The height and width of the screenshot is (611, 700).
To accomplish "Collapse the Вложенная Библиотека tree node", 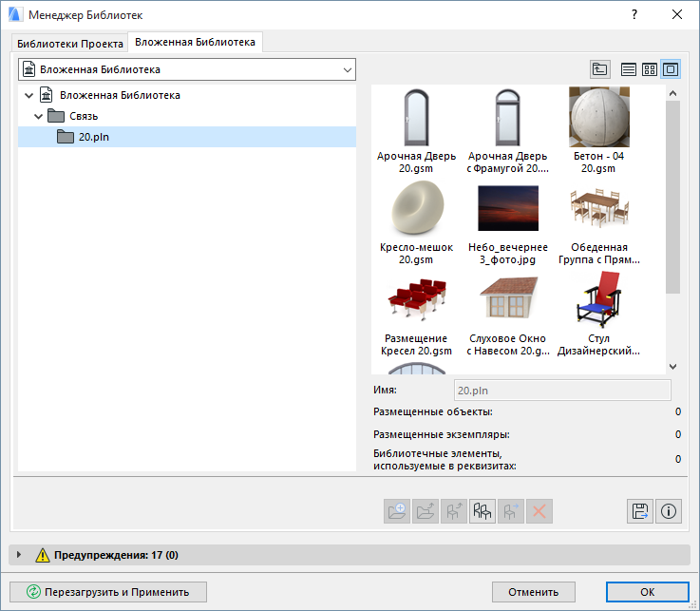I will pos(29,95).
